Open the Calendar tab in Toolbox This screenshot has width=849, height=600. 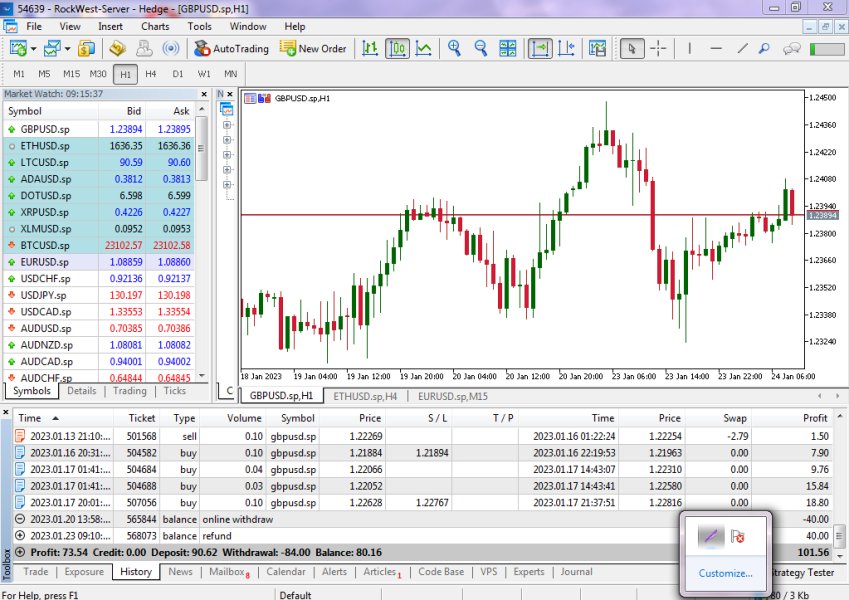286,572
